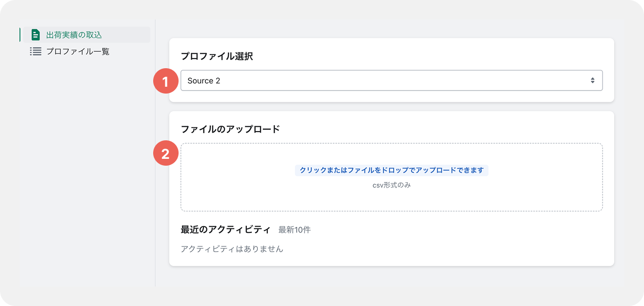Click the クリックまたはファイルをドロップ upload link
The height and width of the screenshot is (306, 644).
[x=391, y=170]
